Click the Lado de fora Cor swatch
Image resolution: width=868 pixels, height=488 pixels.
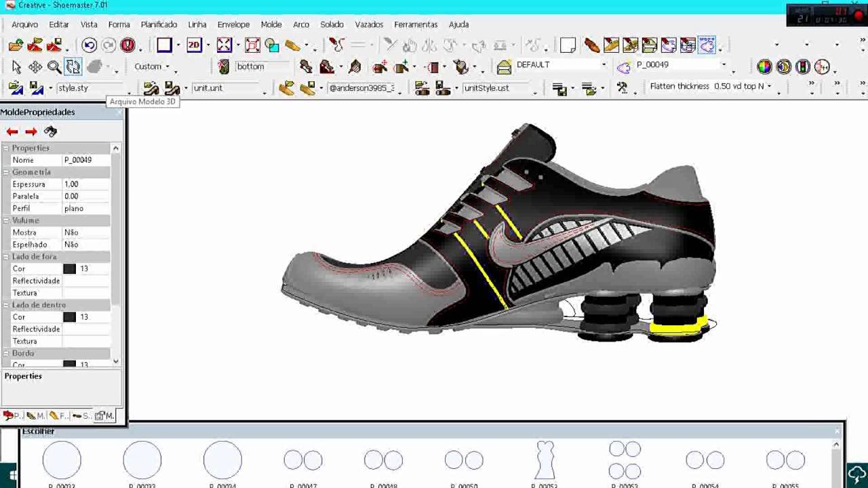click(x=69, y=269)
